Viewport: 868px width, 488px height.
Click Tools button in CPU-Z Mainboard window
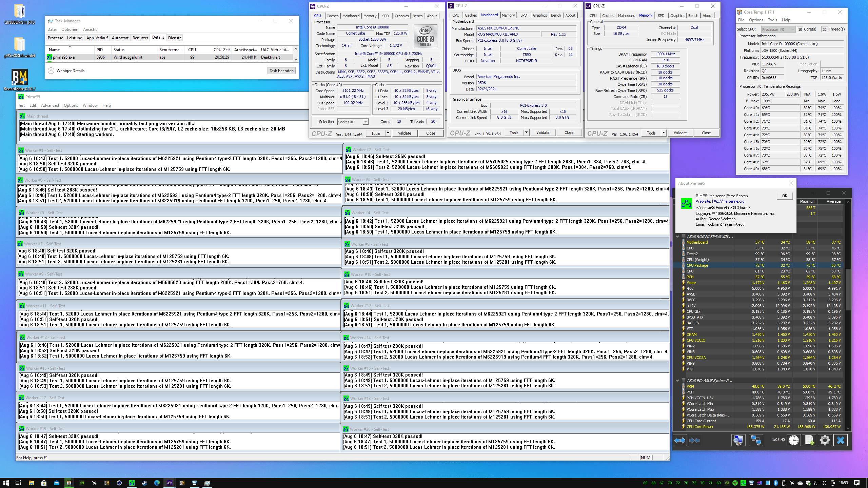(514, 133)
